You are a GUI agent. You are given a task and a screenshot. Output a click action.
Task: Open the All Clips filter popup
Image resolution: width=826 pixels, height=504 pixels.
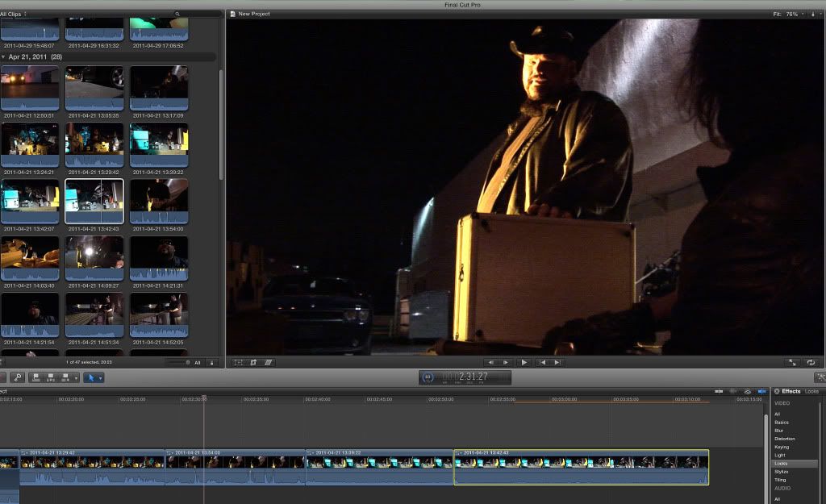(x=13, y=14)
